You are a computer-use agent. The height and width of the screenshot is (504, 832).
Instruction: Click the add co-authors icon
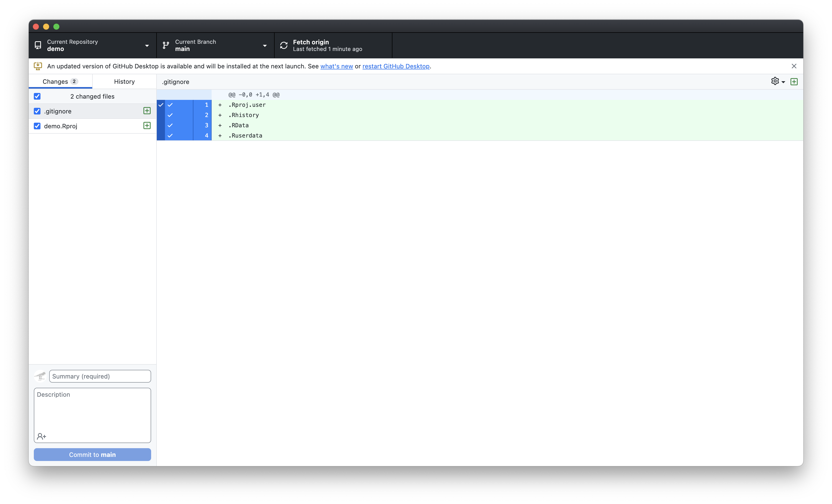41,436
